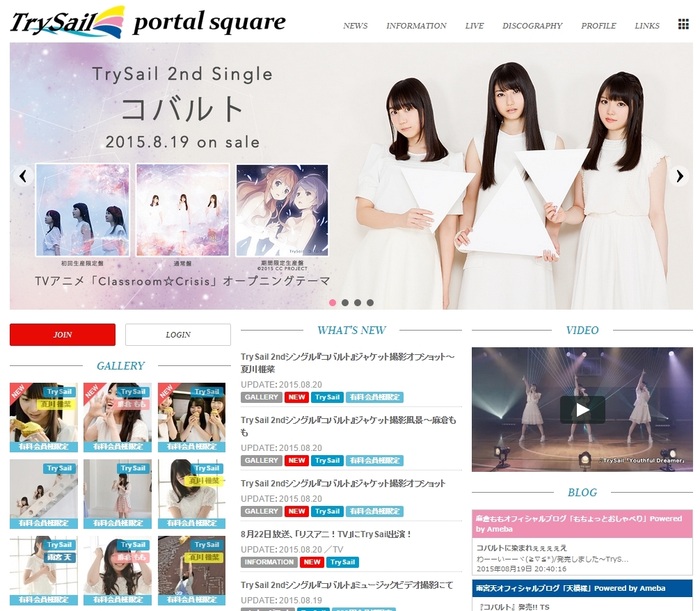Click the GALLERY section heading
Viewport: 700px width, 611px height.
(x=120, y=366)
